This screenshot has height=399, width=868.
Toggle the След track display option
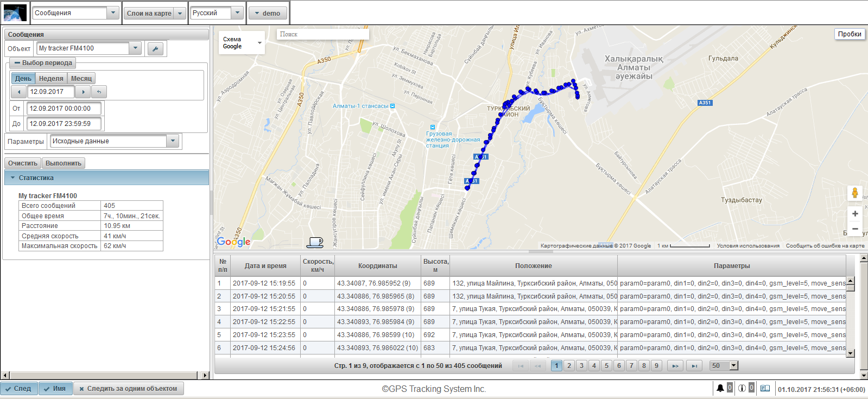[19, 389]
